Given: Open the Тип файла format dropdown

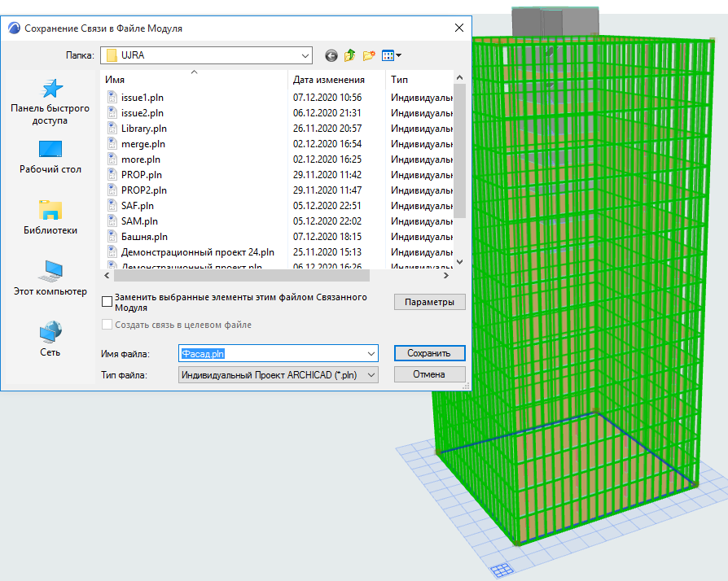Looking at the screenshot, I should pos(371,375).
